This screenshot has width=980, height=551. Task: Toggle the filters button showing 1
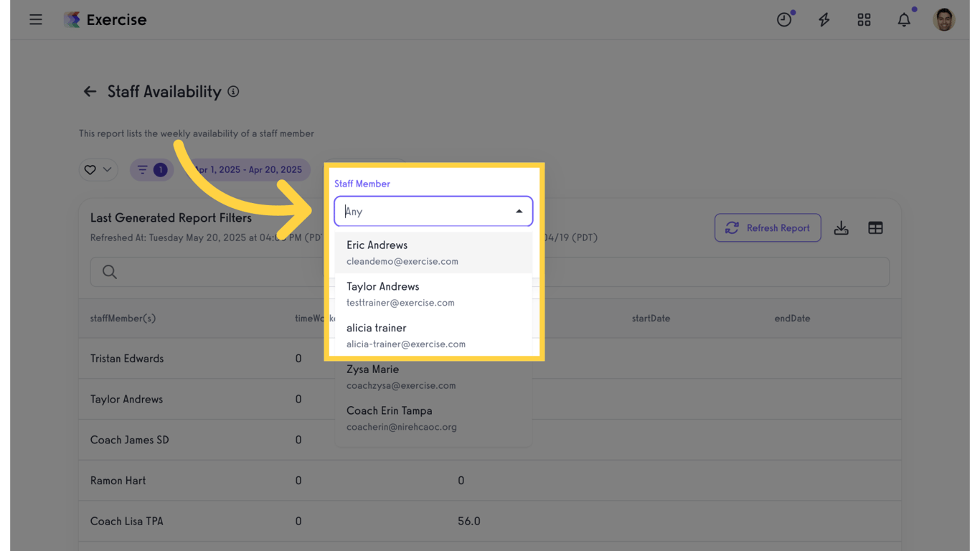tap(151, 170)
